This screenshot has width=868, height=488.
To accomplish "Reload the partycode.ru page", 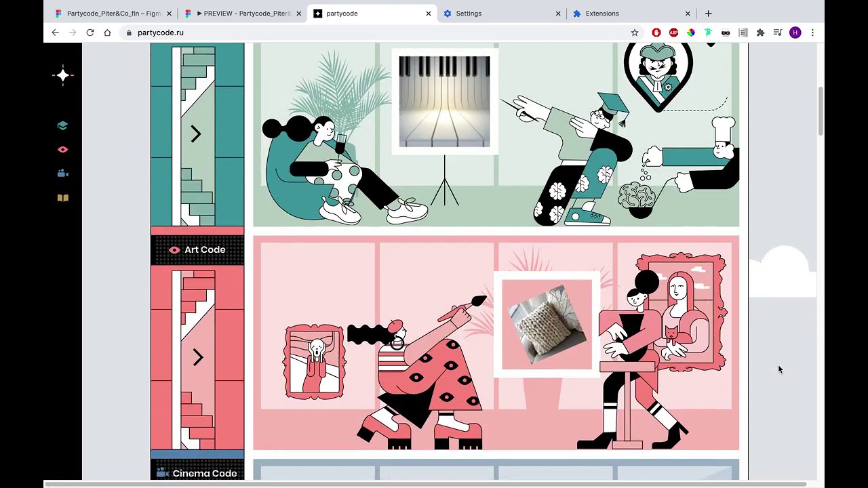I will tap(90, 33).
